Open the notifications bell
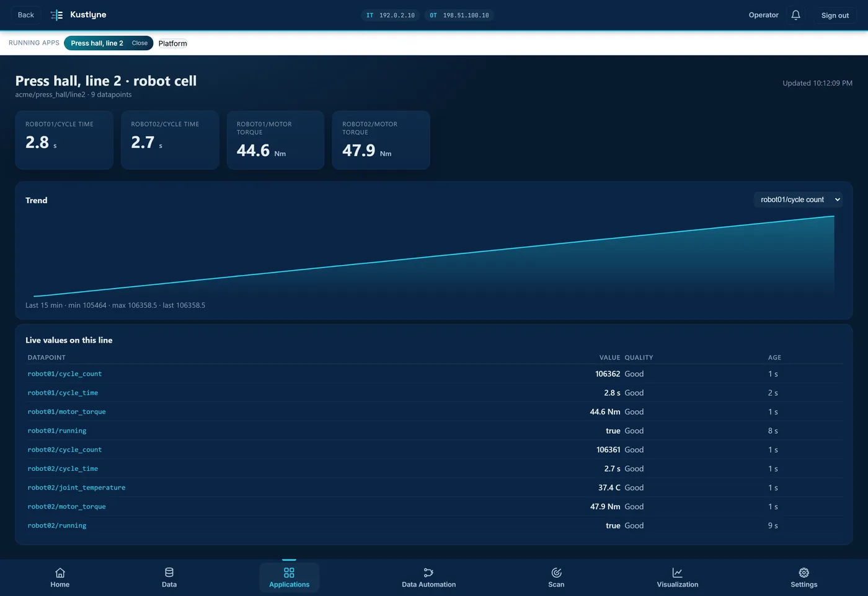The height and width of the screenshot is (596, 868). (795, 15)
